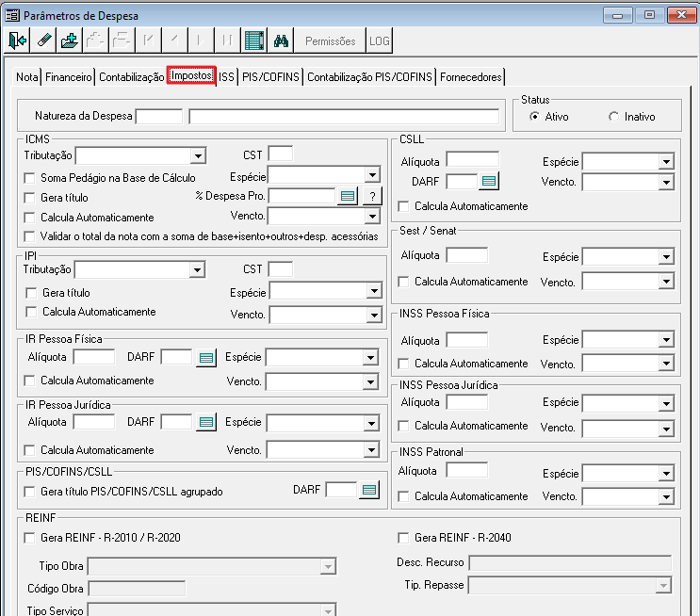This screenshot has height=616, width=700.
Task: Click the disabled save record toolbar icon
Action: pos(95,41)
